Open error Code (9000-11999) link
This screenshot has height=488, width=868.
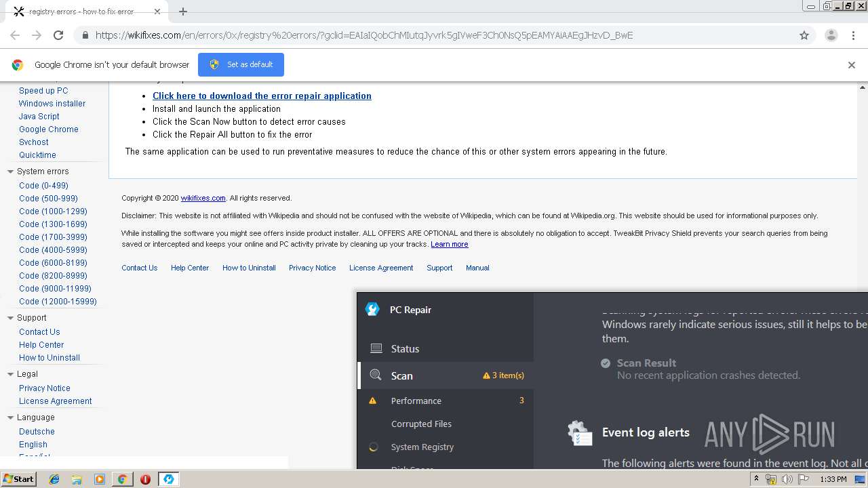(x=55, y=288)
